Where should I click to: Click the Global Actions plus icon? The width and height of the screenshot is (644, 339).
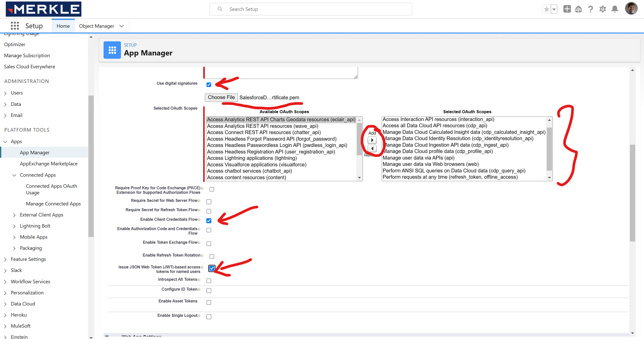tap(567, 9)
